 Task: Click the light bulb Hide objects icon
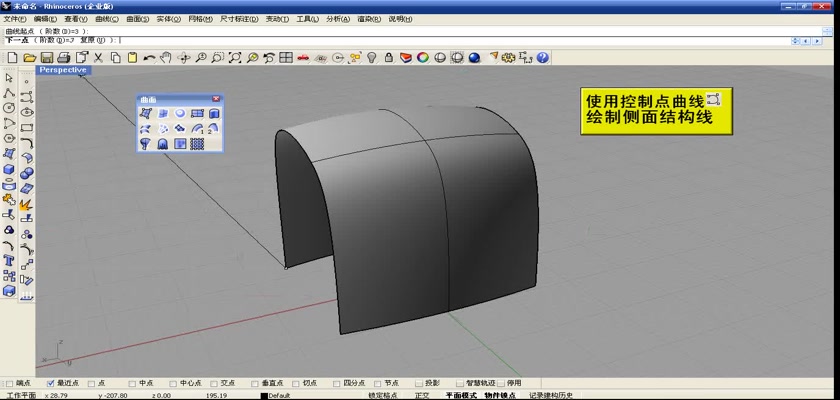tap(372, 58)
